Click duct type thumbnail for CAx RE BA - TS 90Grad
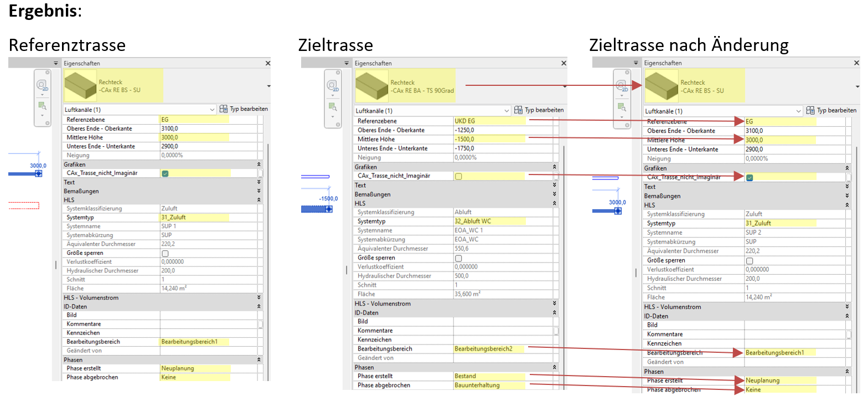This screenshot has width=868, height=406. [x=371, y=85]
